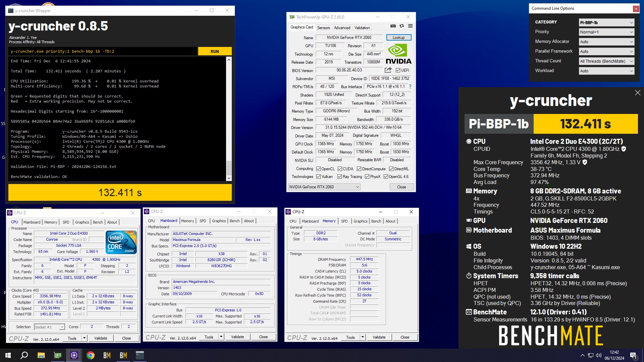Click the BIOS share/export arrow icon in GPU-Z

click(388, 70)
